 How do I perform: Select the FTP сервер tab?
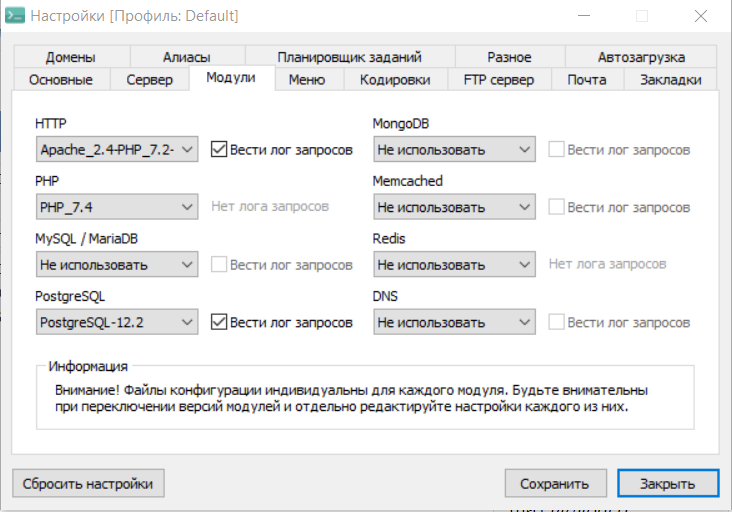[x=498, y=80]
